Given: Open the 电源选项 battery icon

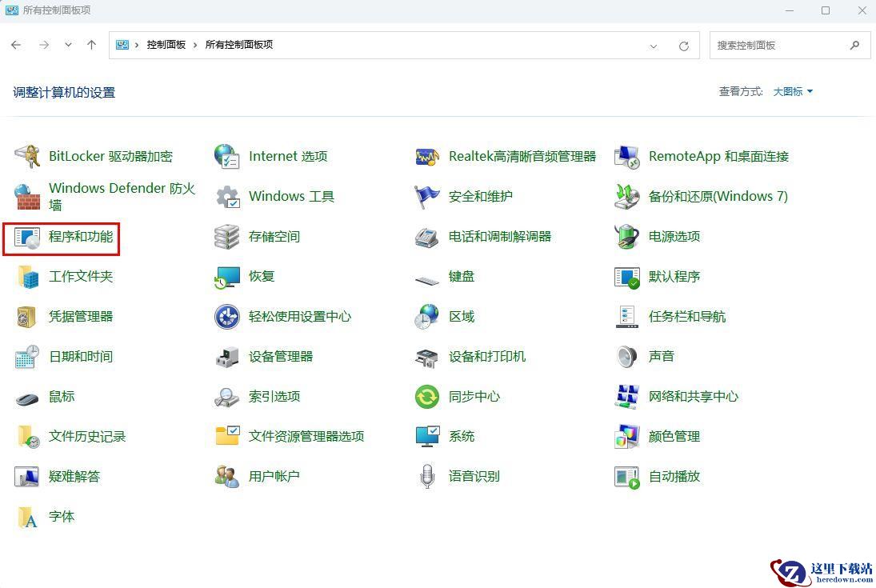Looking at the screenshot, I should click(627, 237).
